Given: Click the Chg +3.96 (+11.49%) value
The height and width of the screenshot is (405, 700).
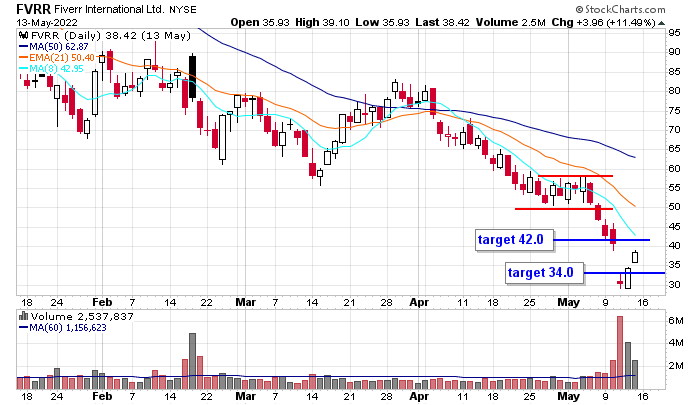Looking at the screenshot, I should [604, 22].
